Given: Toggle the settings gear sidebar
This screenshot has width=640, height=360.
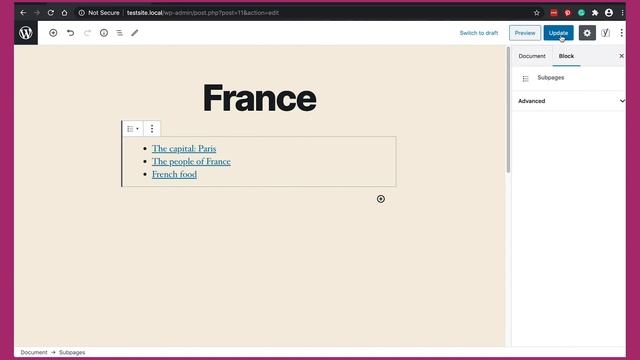Looking at the screenshot, I should click(x=587, y=33).
